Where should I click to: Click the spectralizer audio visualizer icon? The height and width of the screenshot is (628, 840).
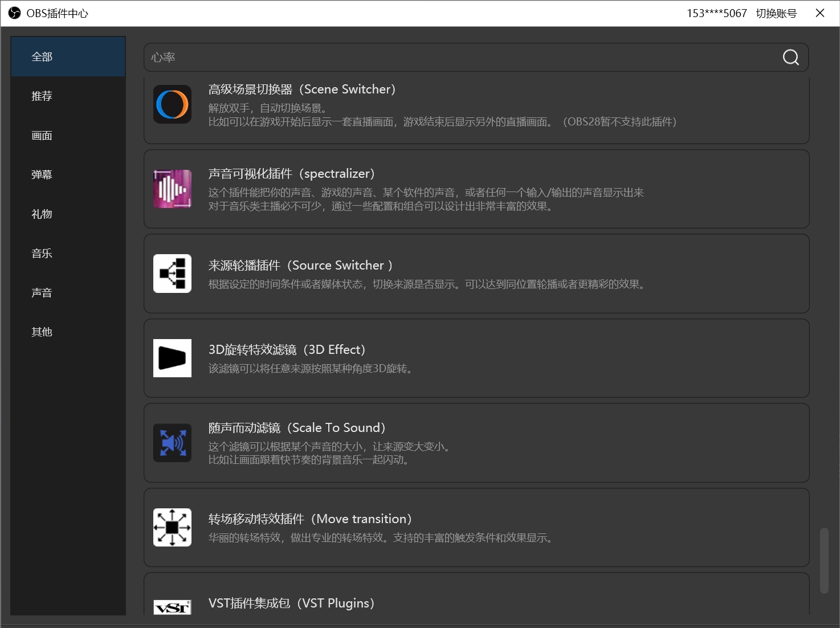tap(172, 189)
